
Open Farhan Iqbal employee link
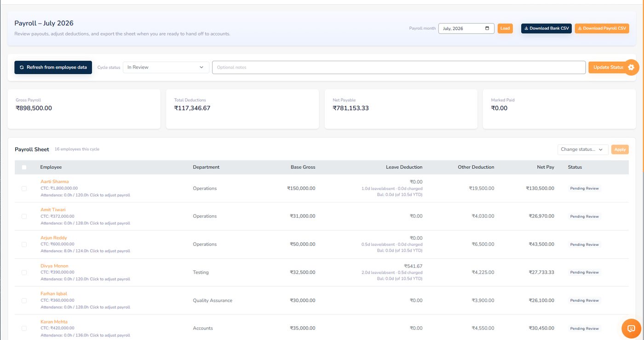54,294
